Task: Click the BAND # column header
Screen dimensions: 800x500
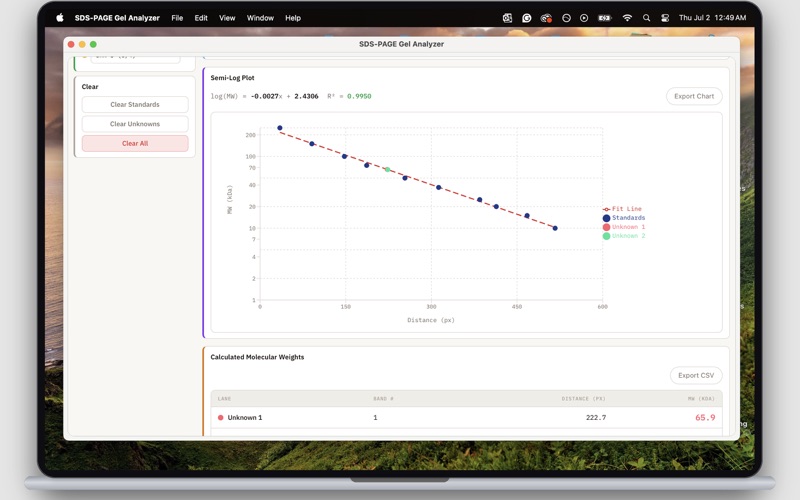Action: 383,398
